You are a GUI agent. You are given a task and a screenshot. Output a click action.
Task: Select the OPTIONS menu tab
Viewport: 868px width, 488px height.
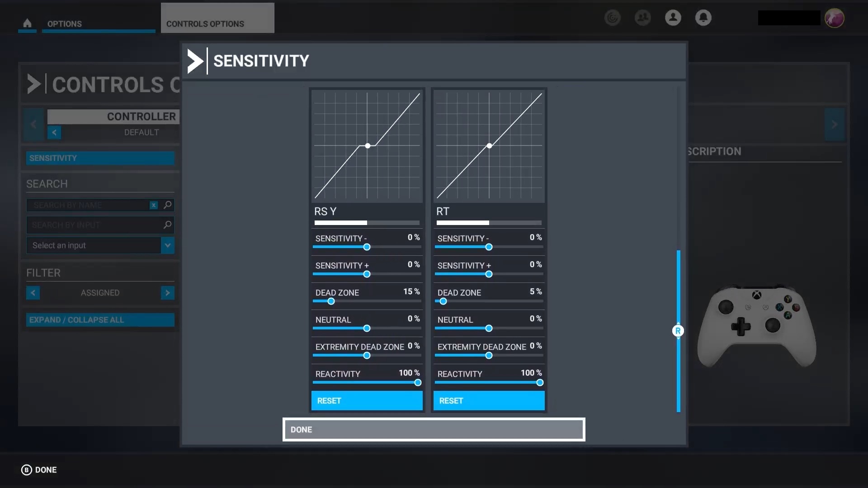click(64, 24)
